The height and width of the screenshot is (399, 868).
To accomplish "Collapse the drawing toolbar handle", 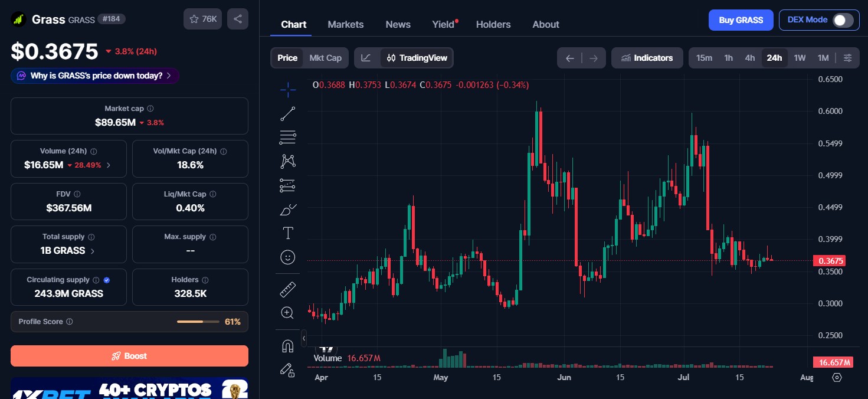I will pos(304,338).
